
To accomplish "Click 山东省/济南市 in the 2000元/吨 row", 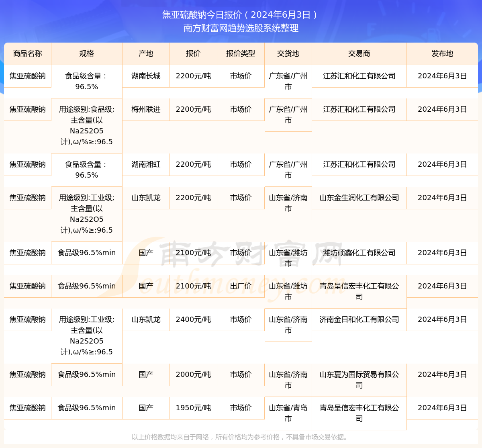I will tap(288, 380).
